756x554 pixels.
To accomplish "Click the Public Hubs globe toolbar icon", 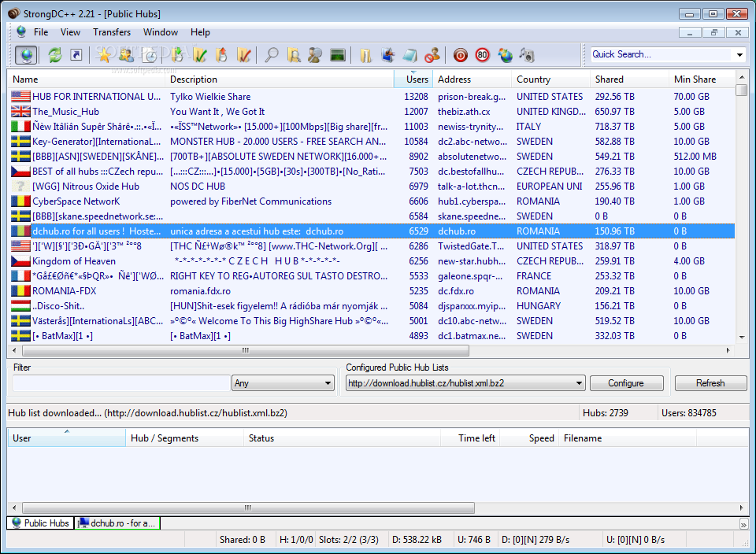I will point(26,55).
